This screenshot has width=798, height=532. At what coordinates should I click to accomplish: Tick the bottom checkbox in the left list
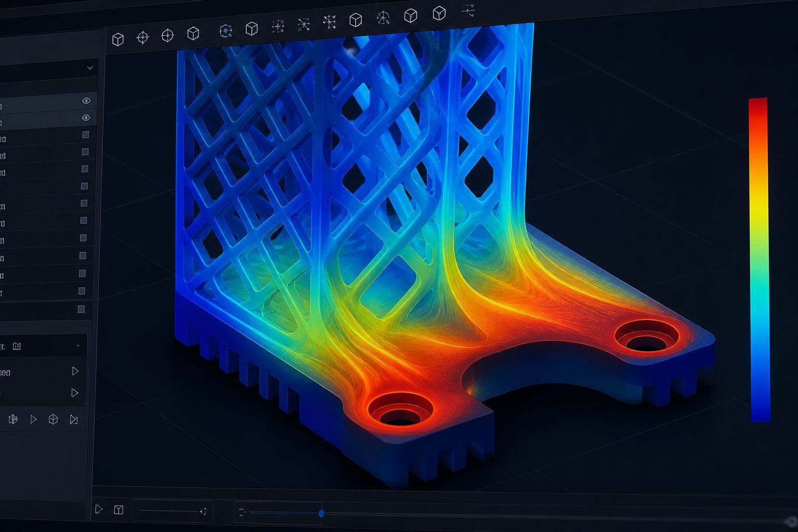pos(81,309)
